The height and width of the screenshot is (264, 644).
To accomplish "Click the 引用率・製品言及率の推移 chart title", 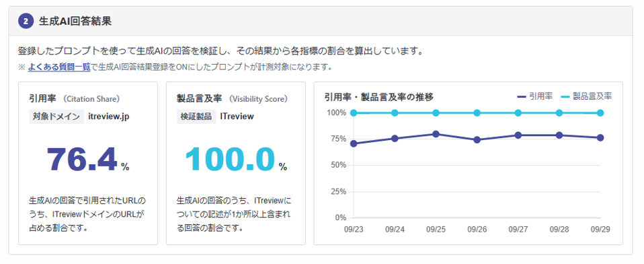I will tap(378, 97).
